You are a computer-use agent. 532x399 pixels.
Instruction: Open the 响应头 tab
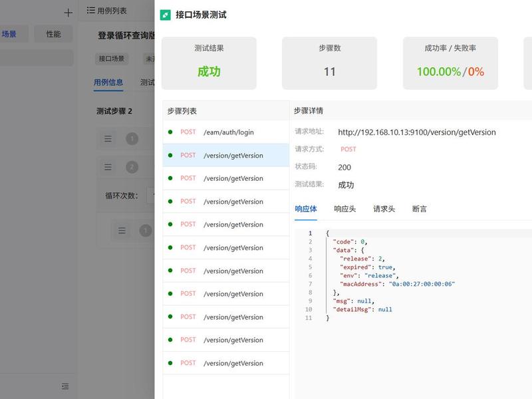[344, 209]
